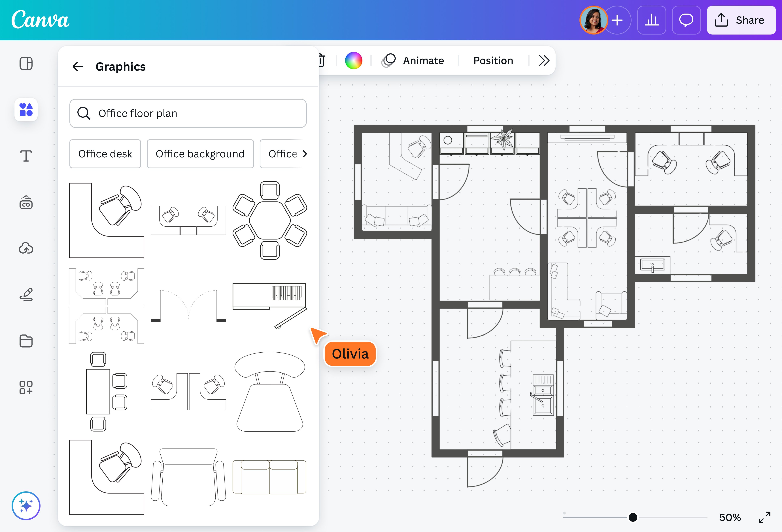Image resolution: width=782 pixels, height=532 pixels.
Task: Go back from Graphics with the arrow
Action: coord(78,66)
